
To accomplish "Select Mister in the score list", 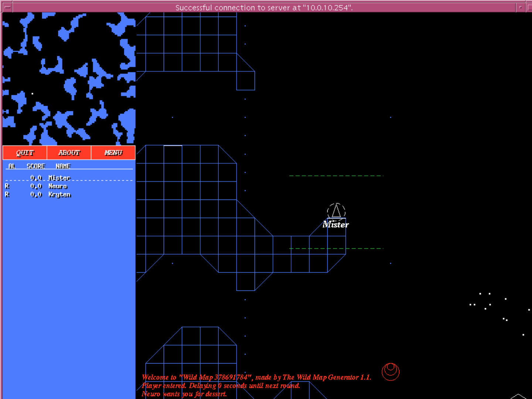I will pyautogui.click(x=69, y=178).
